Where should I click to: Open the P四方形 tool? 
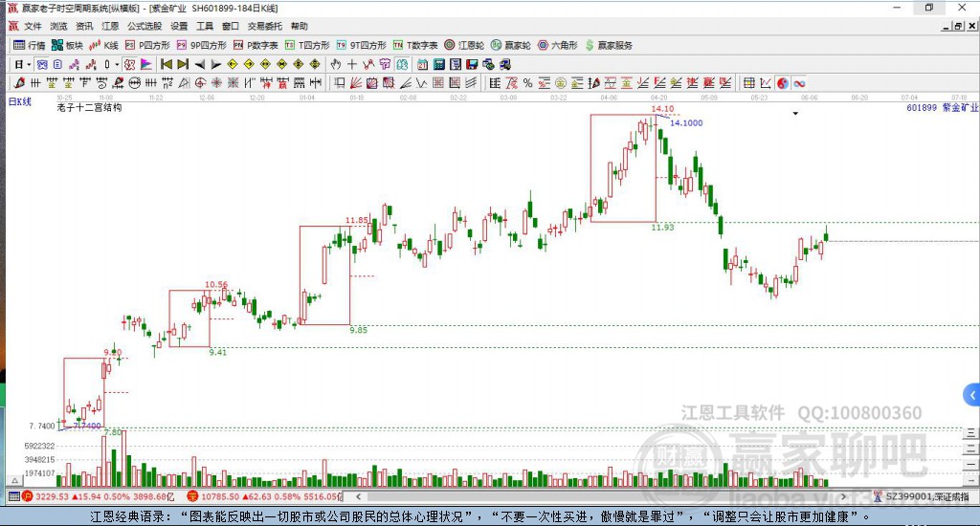[147, 45]
